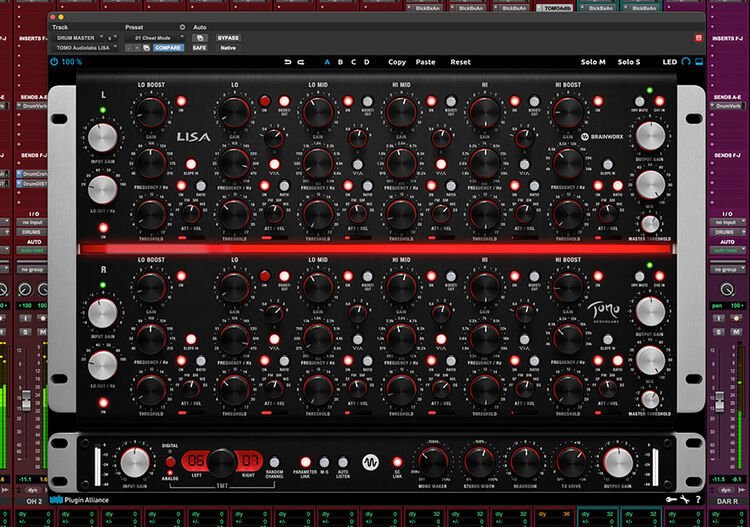Click the round waveform logo button

[369, 463]
